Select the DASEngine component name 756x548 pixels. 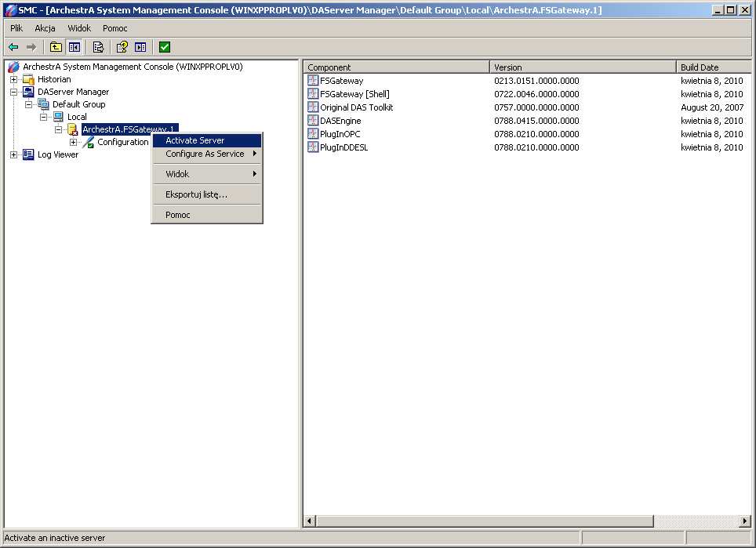pos(340,121)
